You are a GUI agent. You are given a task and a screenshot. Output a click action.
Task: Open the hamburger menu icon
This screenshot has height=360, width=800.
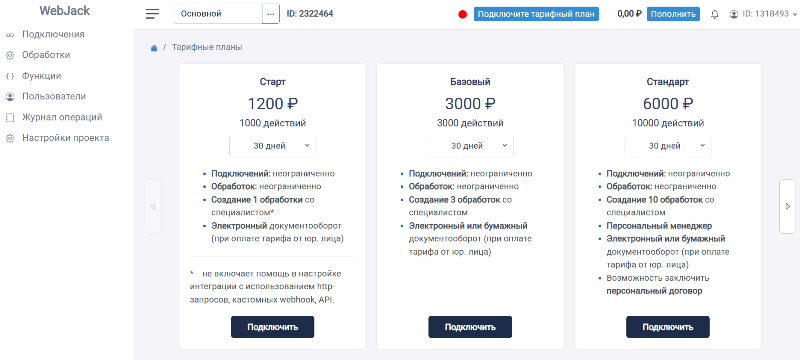(x=153, y=14)
